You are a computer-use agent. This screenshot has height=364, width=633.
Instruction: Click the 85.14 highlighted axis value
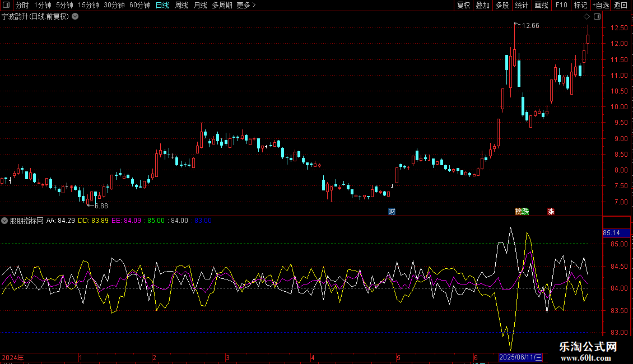point(616,233)
